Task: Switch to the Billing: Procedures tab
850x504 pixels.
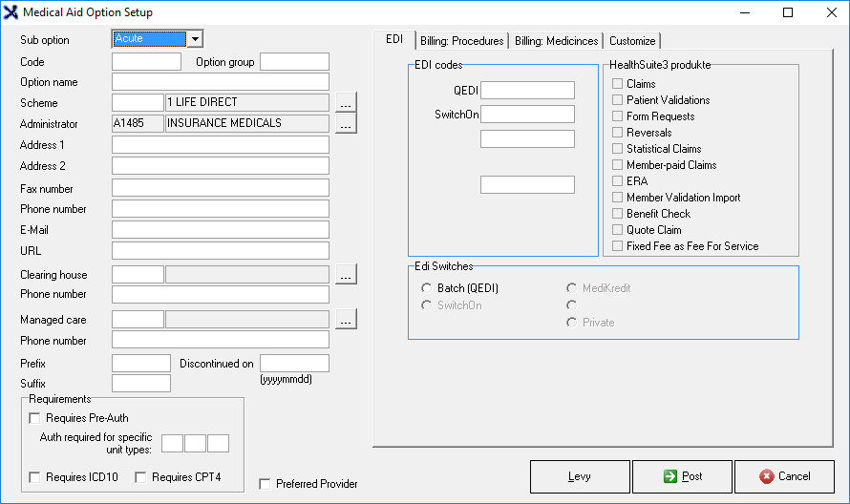Action: click(461, 41)
